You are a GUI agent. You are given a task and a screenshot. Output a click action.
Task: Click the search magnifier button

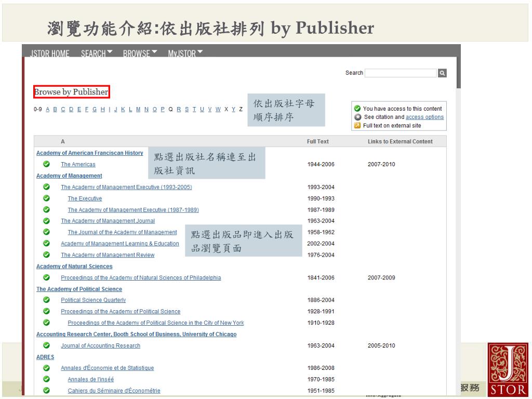point(442,73)
